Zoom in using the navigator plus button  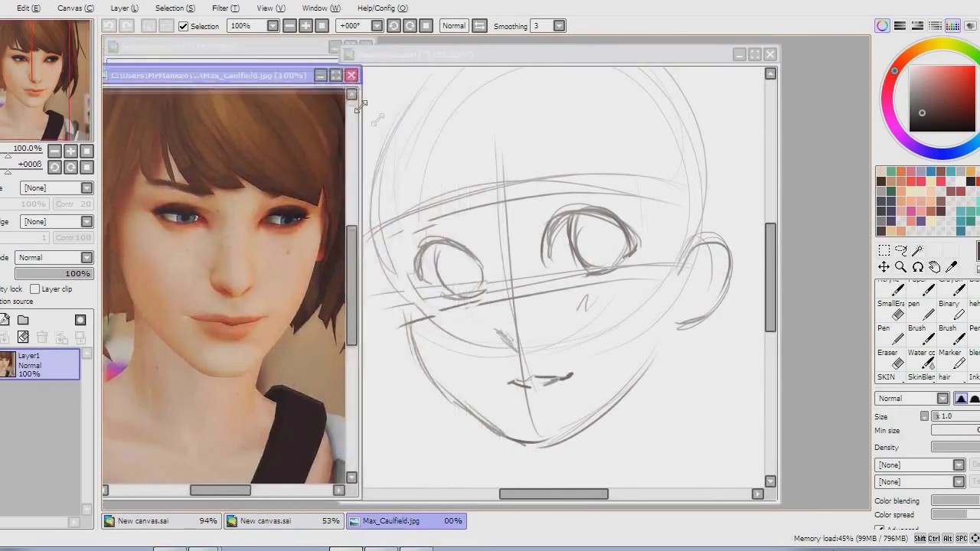point(70,151)
